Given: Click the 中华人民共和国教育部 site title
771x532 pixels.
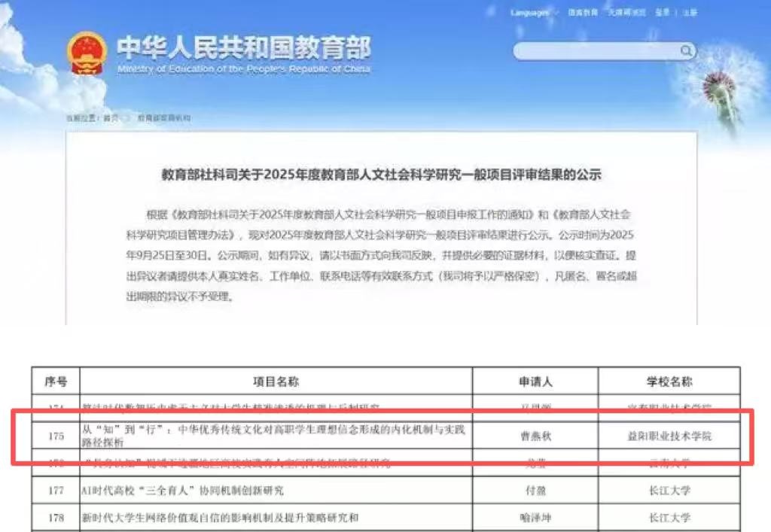Looking at the screenshot, I should click(x=243, y=49).
